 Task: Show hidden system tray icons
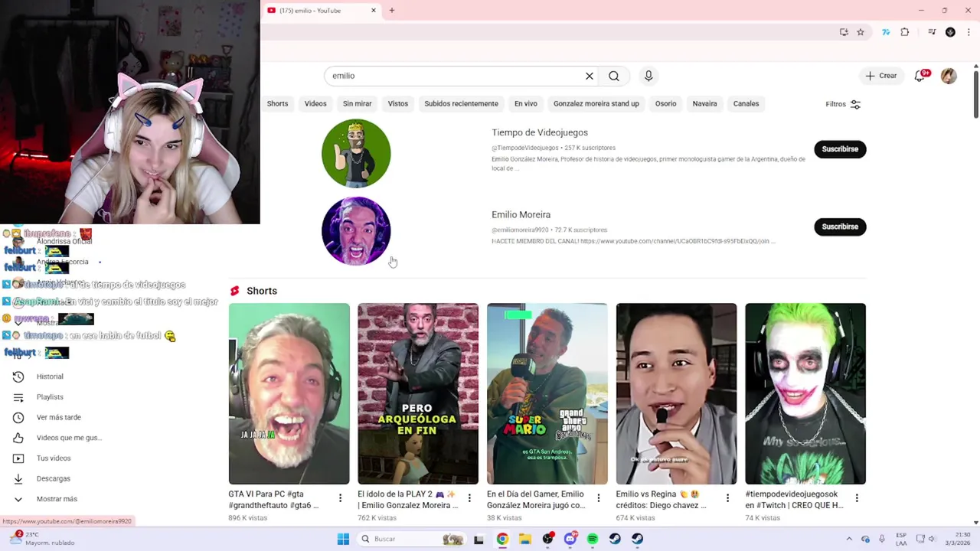tap(848, 539)
